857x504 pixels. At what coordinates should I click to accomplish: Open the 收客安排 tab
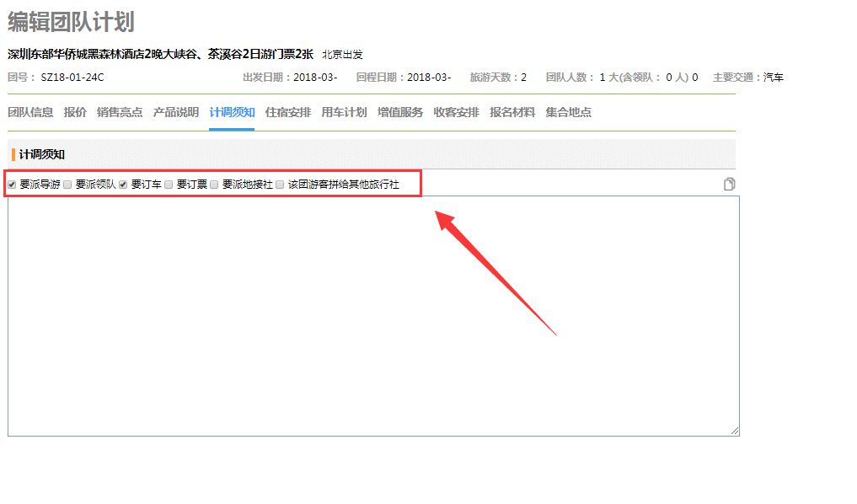click(457, 113)
